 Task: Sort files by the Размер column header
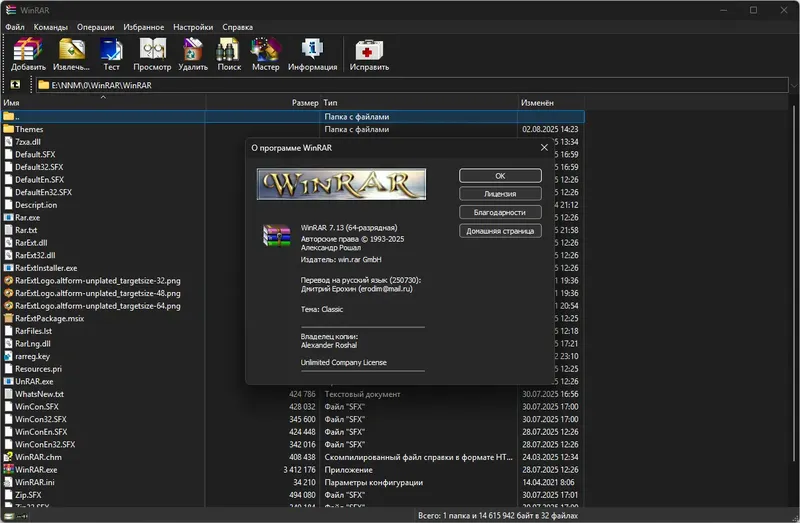point(263,103)
